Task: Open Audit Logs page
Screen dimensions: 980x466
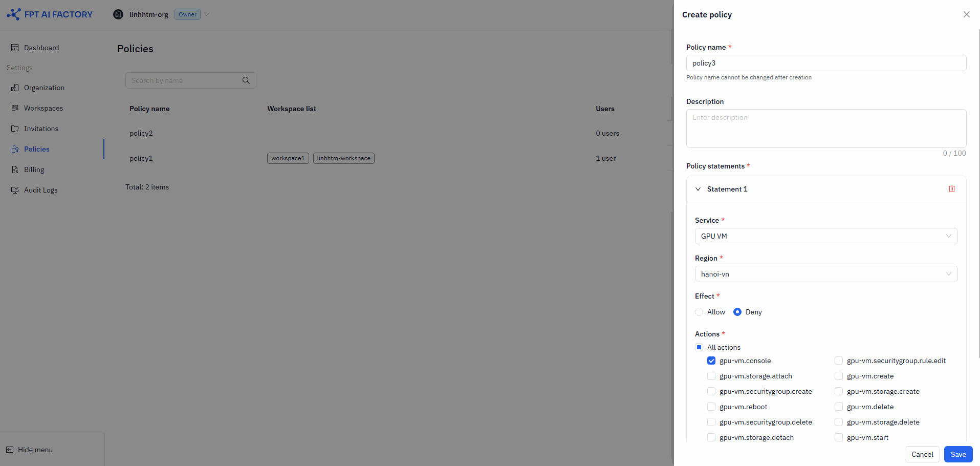Action: [41, 190]
